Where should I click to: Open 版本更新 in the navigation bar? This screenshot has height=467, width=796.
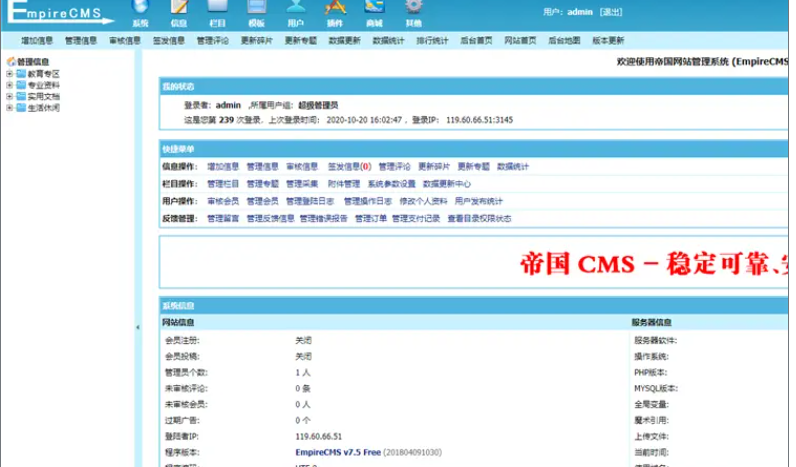click(608, 41)
